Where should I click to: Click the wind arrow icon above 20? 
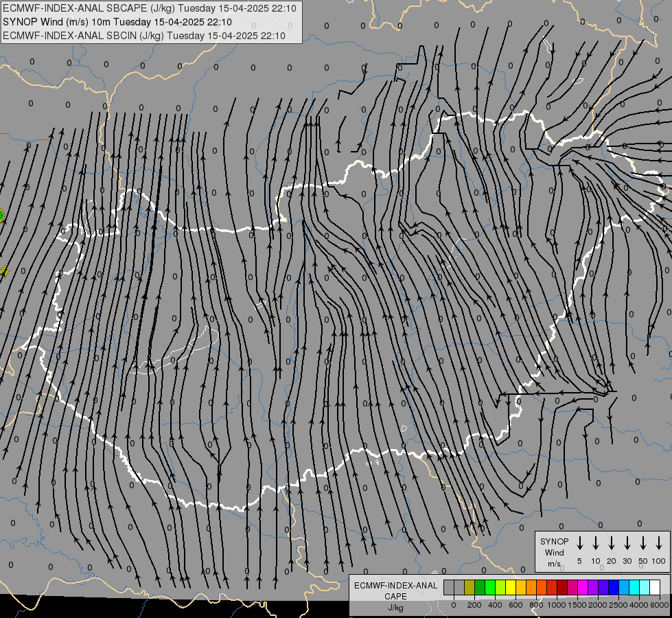612,543
